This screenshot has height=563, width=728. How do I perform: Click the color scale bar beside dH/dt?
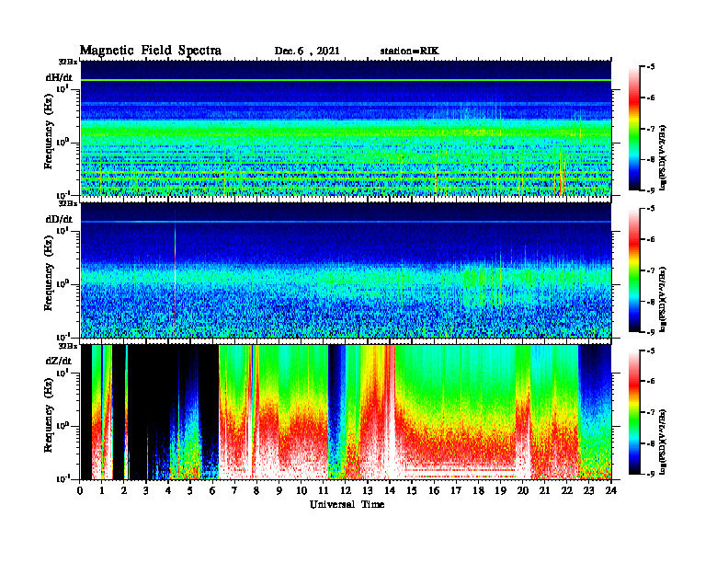tap(634, 129)
